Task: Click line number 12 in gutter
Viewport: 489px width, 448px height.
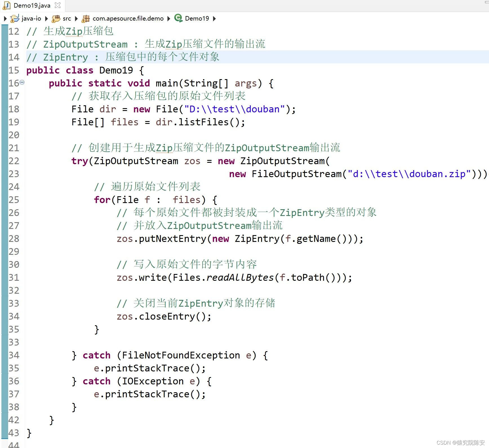Action: point(14,31)
